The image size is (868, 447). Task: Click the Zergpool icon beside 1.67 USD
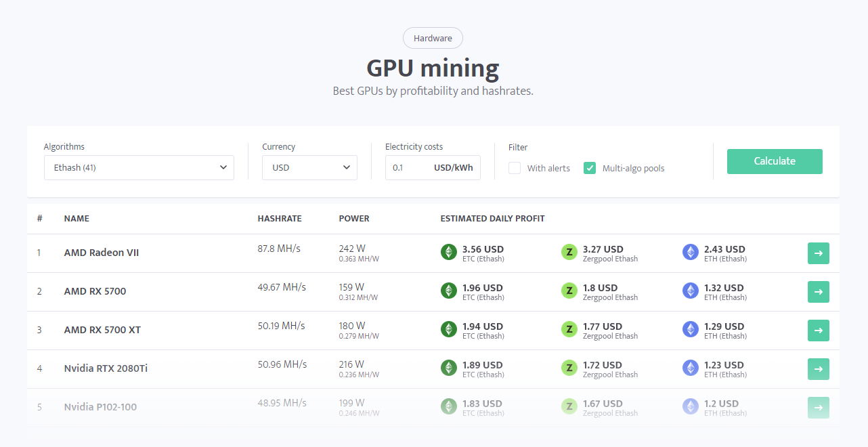pyautogui.click(x=569, y=406)
